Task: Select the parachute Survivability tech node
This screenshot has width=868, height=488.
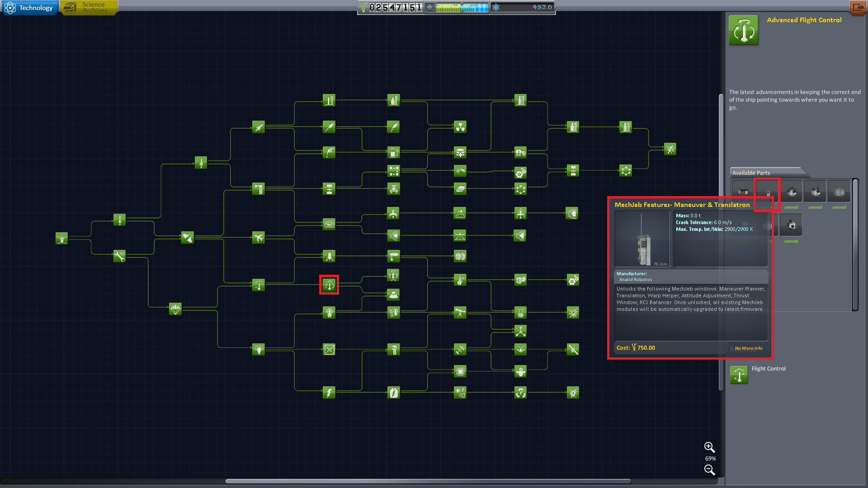Action: pos(175,309)
